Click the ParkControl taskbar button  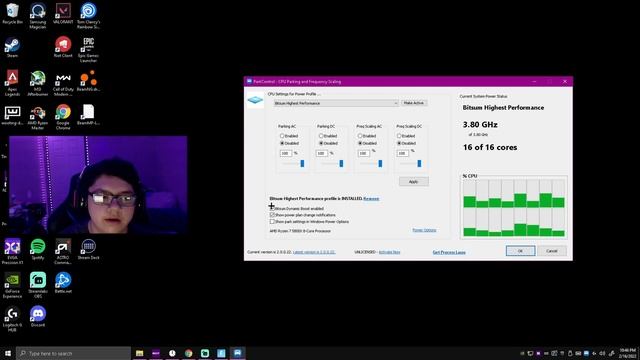point(238,353)
